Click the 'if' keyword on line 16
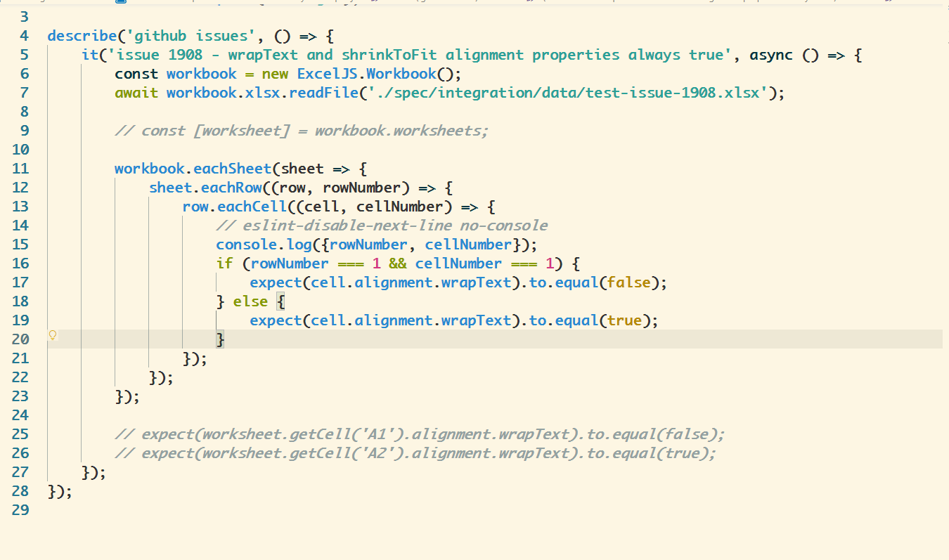 [x=224, y=263]
